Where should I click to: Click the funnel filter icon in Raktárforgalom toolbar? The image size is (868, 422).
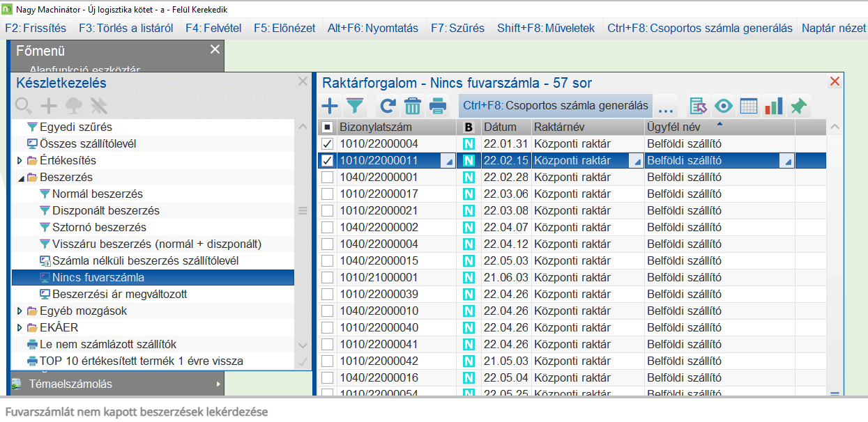pos(356,107)
